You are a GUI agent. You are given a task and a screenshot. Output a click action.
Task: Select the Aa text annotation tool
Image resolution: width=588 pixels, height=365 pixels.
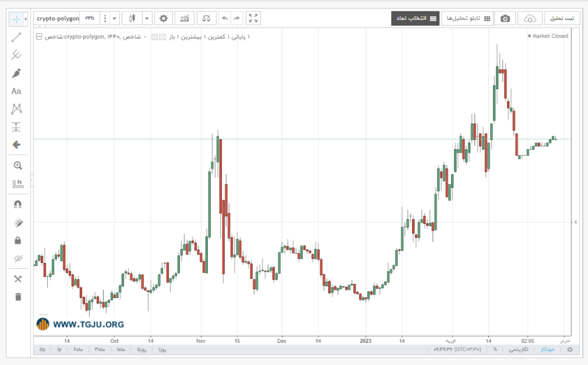pos(16,91)
